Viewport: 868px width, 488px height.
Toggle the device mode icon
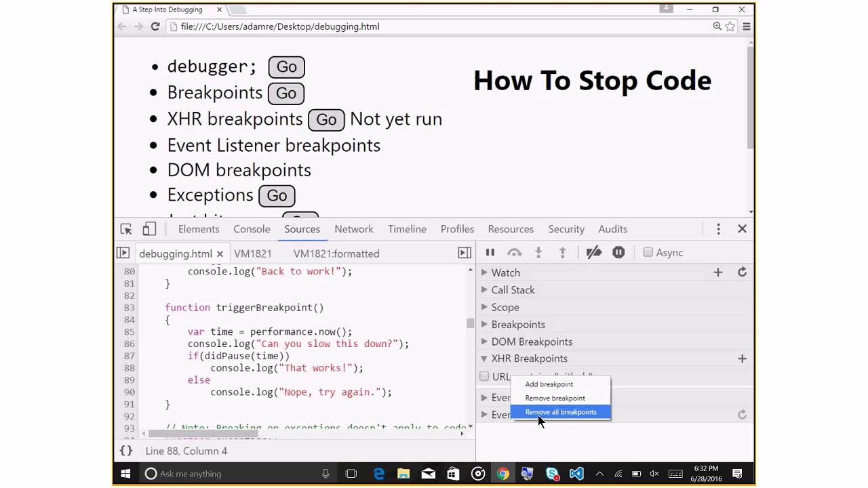(x=149, y=229)
